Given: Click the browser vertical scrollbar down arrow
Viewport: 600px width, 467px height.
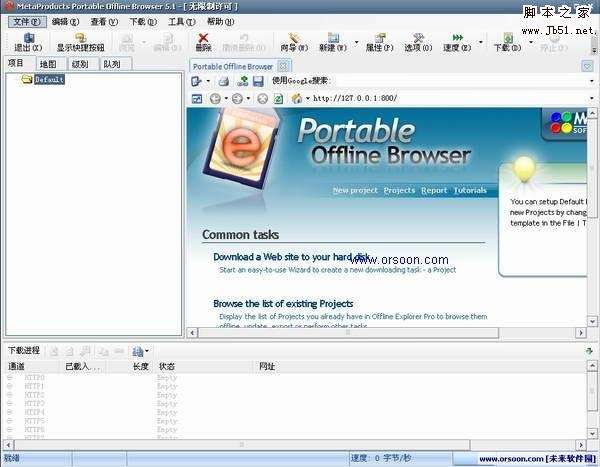Looking at the screenshot, I should (592, 322).
